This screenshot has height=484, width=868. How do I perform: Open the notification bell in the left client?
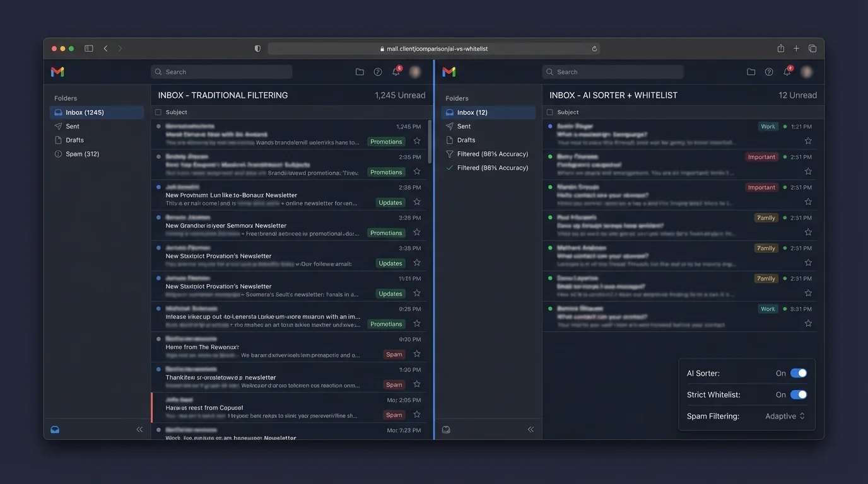[396, 71]
